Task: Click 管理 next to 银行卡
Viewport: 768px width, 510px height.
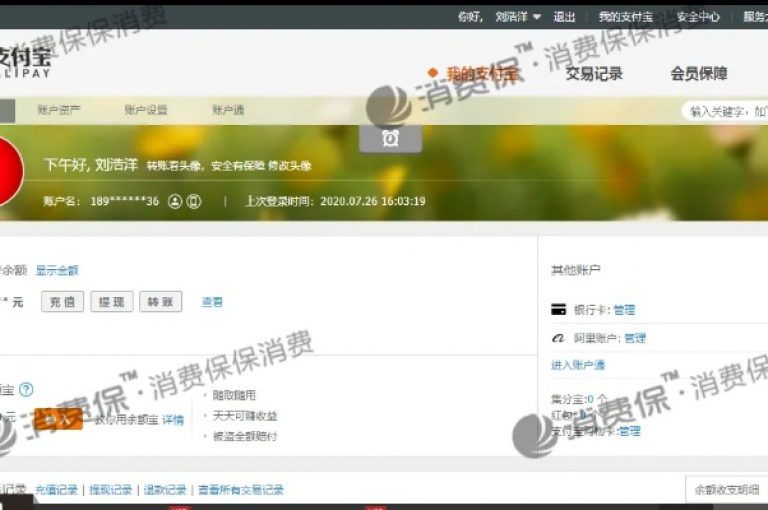Action: (x=624, y=310)
